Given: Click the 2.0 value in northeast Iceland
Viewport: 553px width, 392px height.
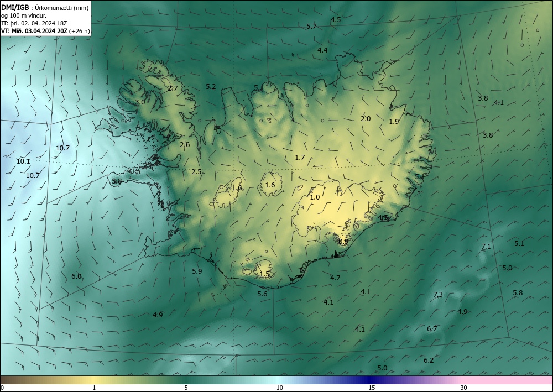Looking at the screenshot, I should pos(366,119).
